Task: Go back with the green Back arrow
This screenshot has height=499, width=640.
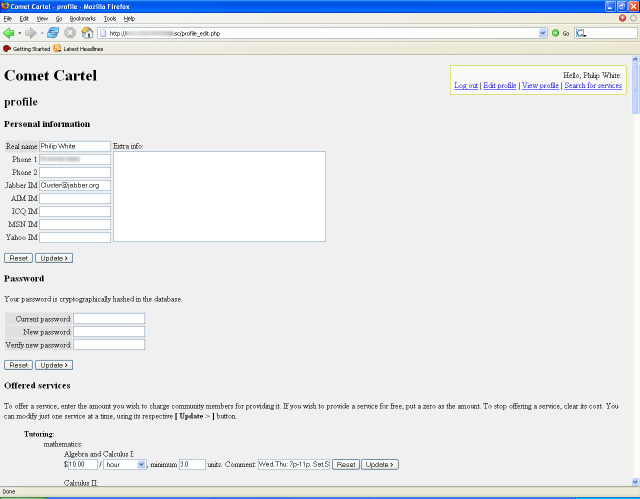Action: (8, 33)
